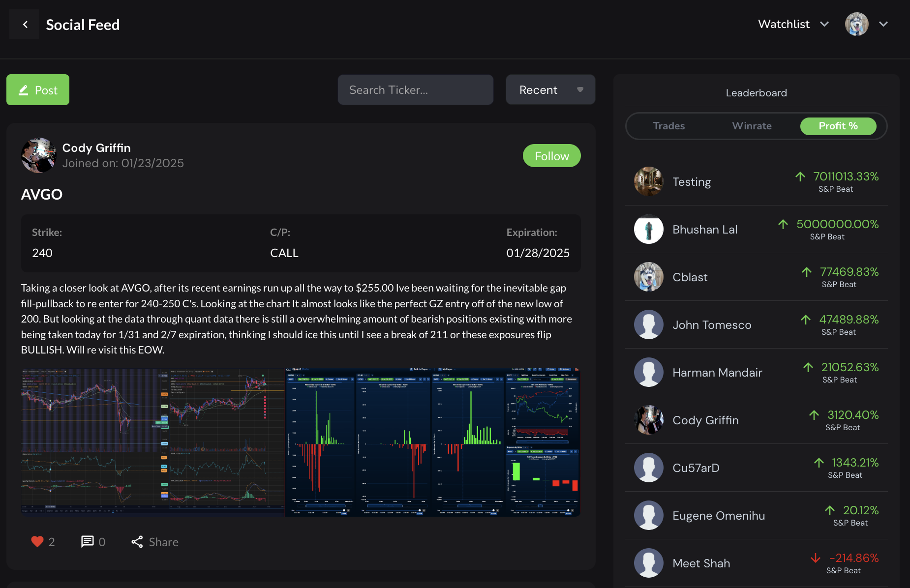Share the AVGO post

(155, 542)
